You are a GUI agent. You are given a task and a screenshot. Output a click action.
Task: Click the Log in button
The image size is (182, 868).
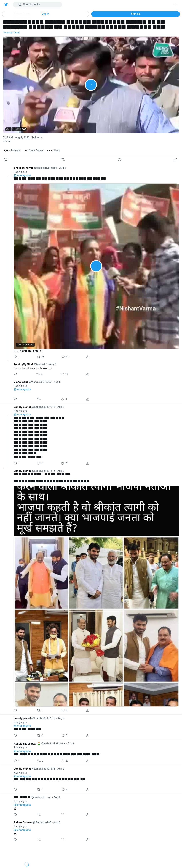pyautogui.click(x=45, y=14)
